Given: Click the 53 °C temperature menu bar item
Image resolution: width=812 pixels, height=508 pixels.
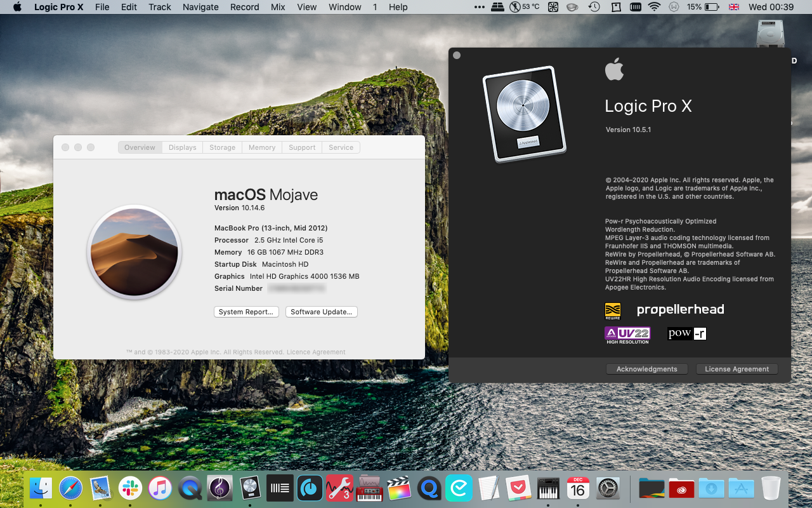Looking at the screenshot, I should point(525,7).
